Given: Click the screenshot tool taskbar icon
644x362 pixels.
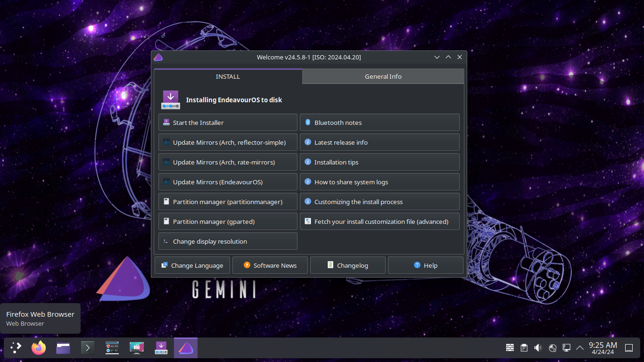Looking at the screenshot, I should coord(137,348).
